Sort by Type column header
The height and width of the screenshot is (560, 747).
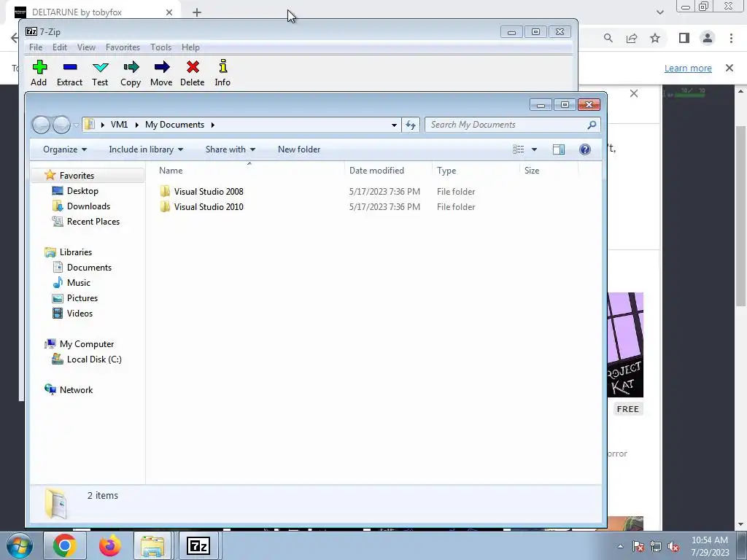coord(476,171)
